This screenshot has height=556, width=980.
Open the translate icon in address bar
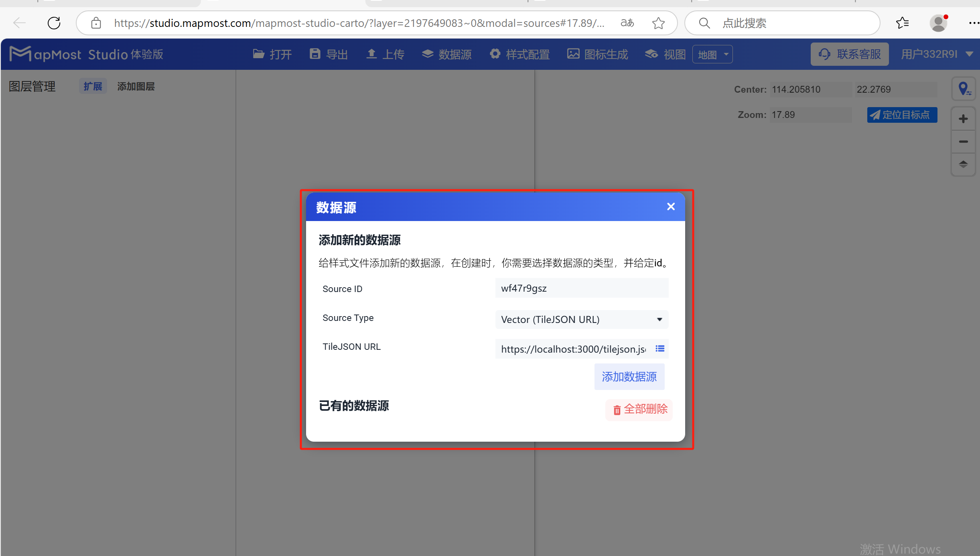coord(627,23)
